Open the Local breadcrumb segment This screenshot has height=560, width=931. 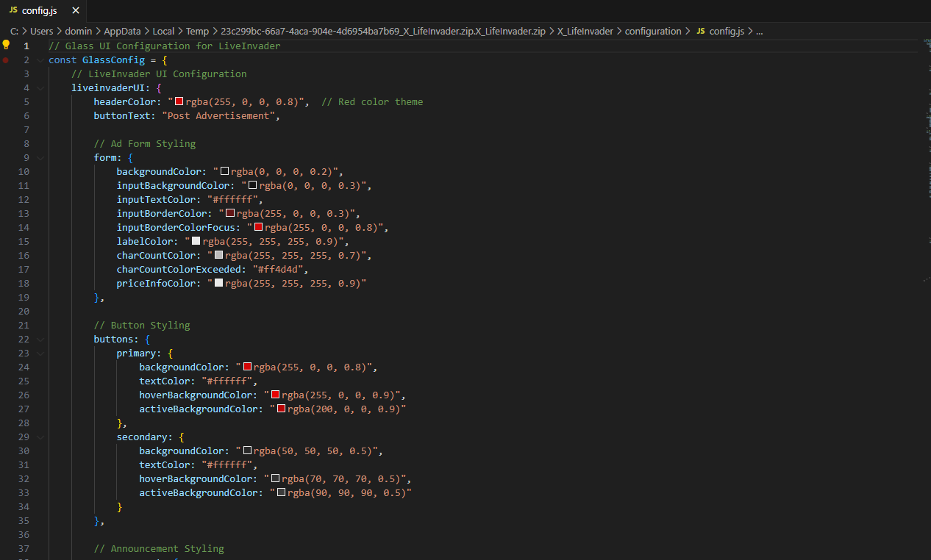(x=163, y=31)
